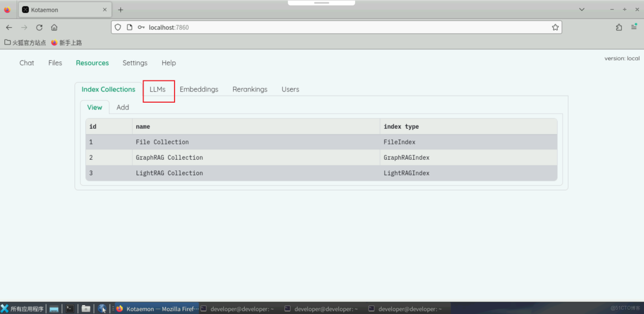Click id cell 3 in the table

(109, 173)
